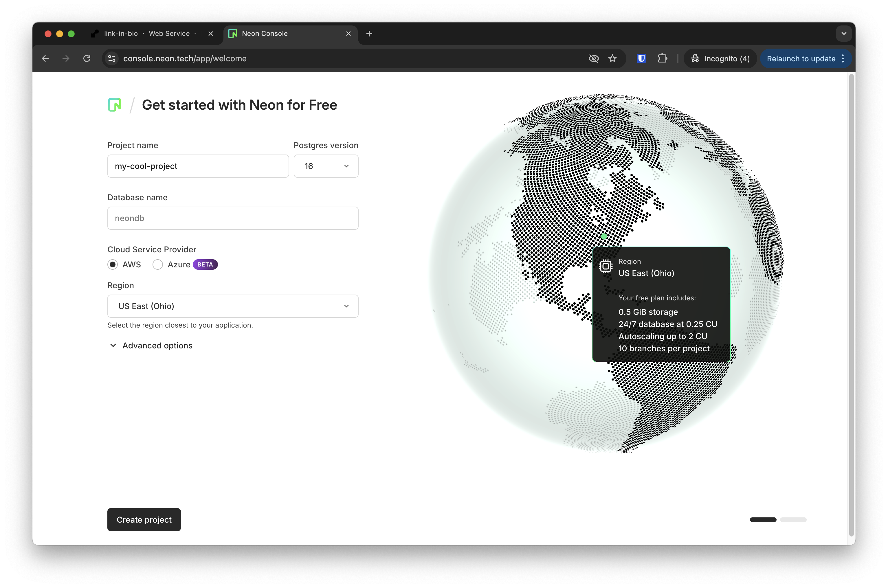Click the BETA badge next to Azure
The height and width of the screenshot is (588, 888).
tap(205, 264)
